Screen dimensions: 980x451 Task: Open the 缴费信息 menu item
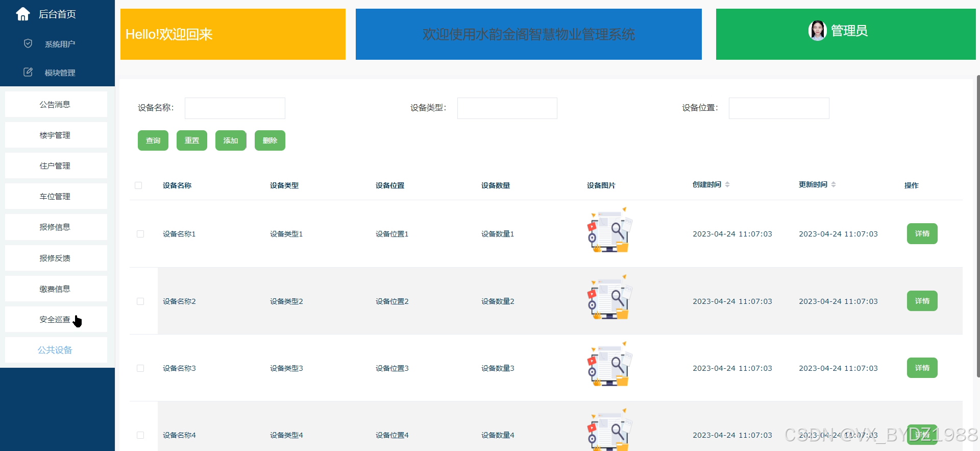(56, 289)
